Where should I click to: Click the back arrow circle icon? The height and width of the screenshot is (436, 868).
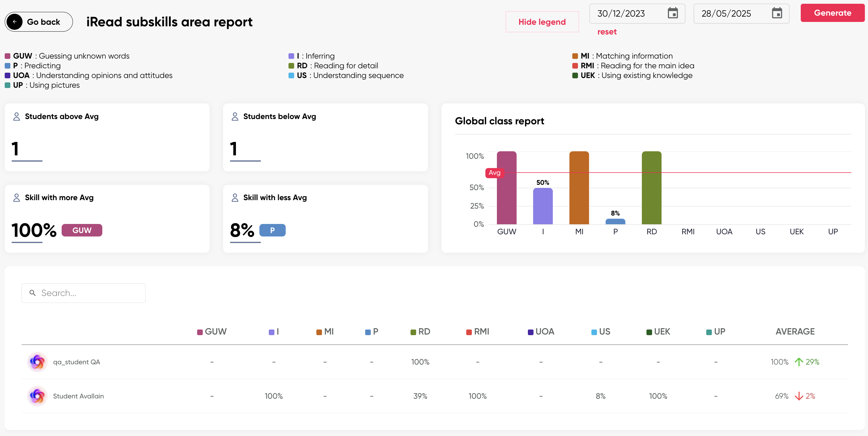(14, 22)
